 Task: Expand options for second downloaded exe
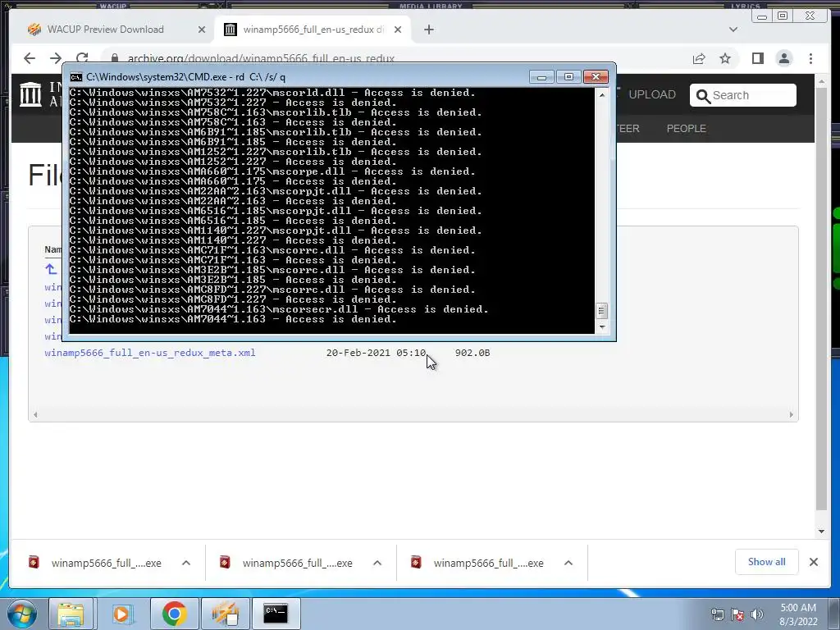click(377, 563)
